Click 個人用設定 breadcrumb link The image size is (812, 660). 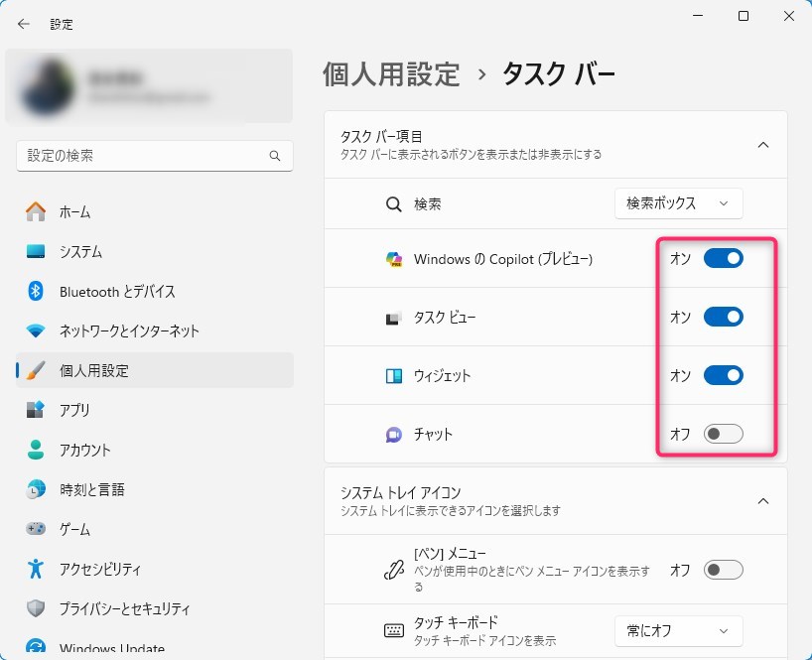(x=391, y=73)
